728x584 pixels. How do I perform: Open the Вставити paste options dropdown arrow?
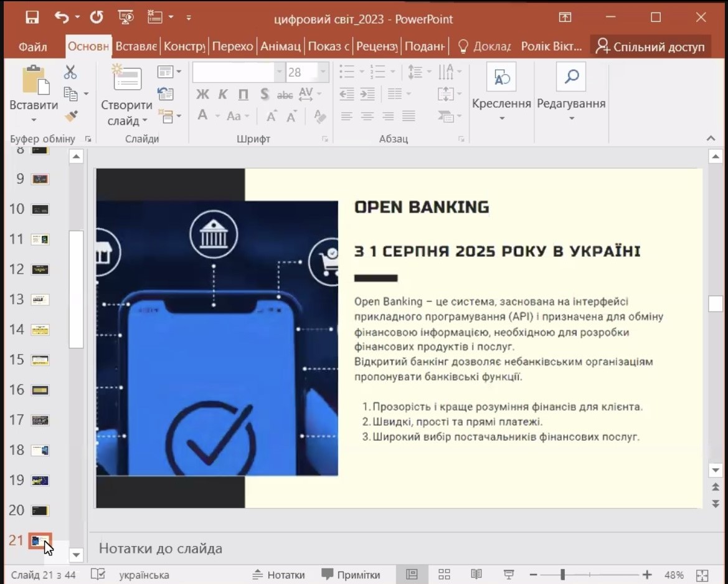coord(34,120)
